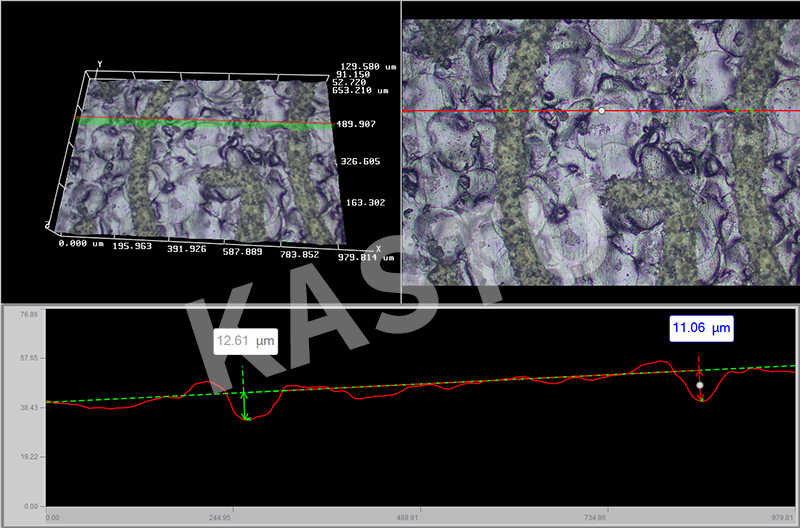Select the 12.61 µm measurement label
The height and width of the screenshot is (528, 800).
click(x=246, y=342)
